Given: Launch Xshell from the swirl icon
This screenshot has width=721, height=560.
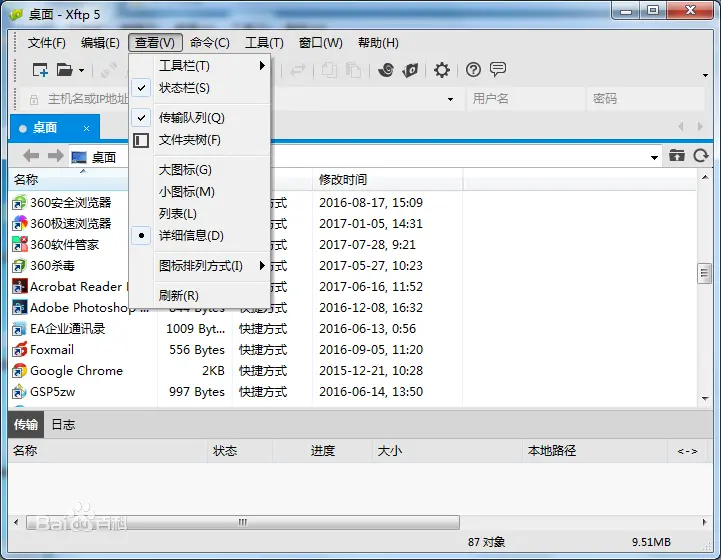Looking at the screenshot, I should coord(386,70).
